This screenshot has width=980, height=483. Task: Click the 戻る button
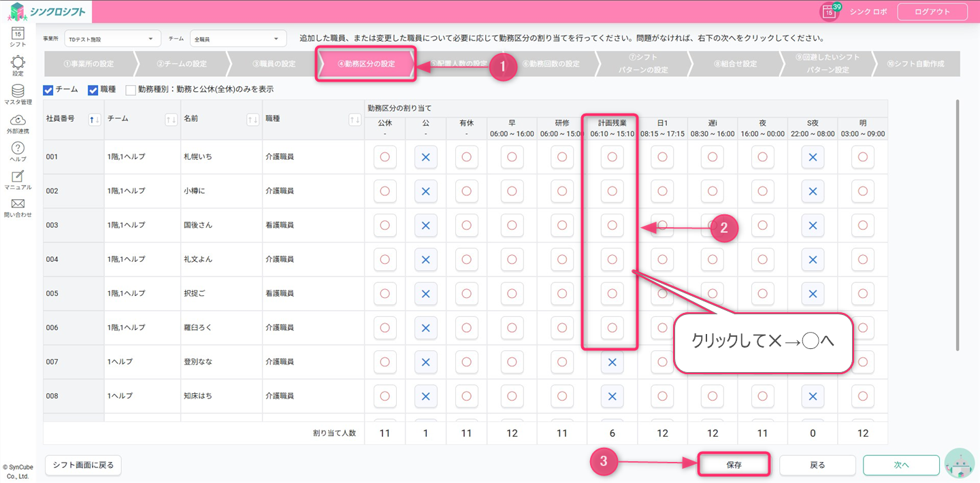pyautogui.click(x=817, y=465)
